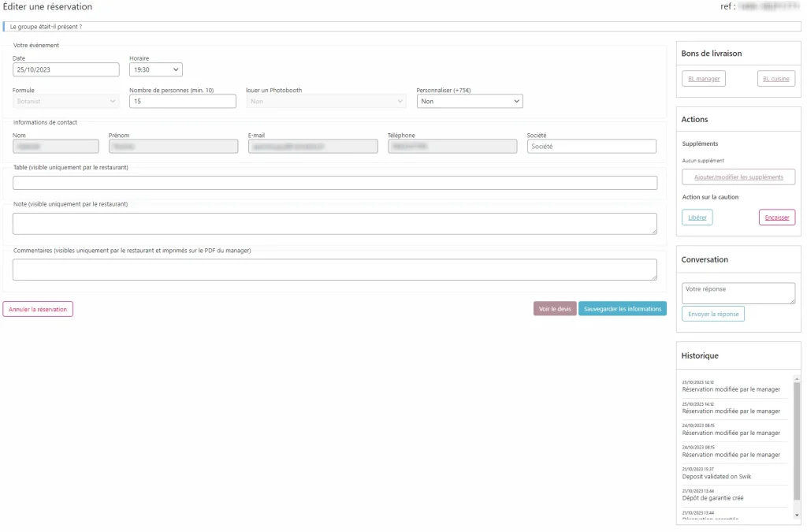
Task: Click the Commentaires textarea
Action: pos(335,270)
